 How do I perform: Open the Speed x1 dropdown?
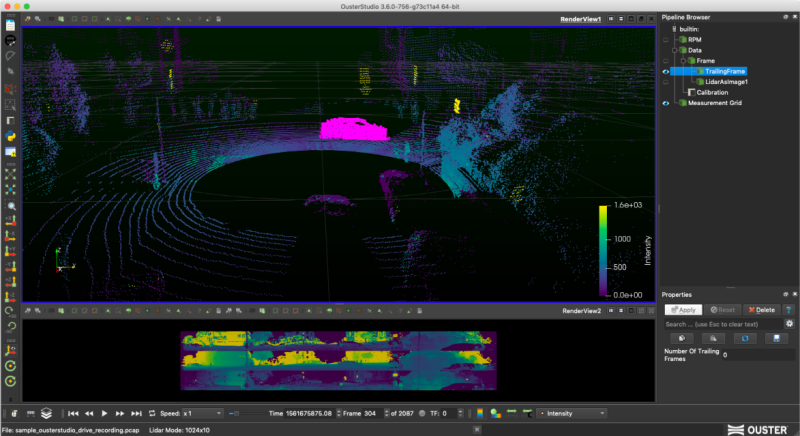tap(203, 414)
